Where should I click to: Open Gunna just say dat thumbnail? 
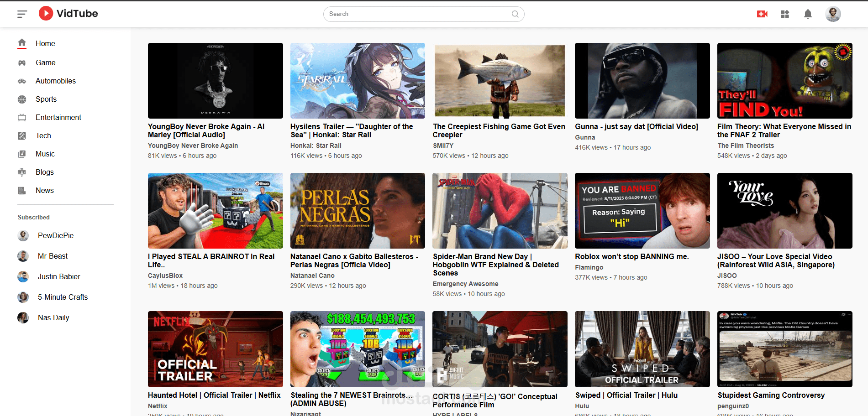pyautogui.click(x=642, y=81)
